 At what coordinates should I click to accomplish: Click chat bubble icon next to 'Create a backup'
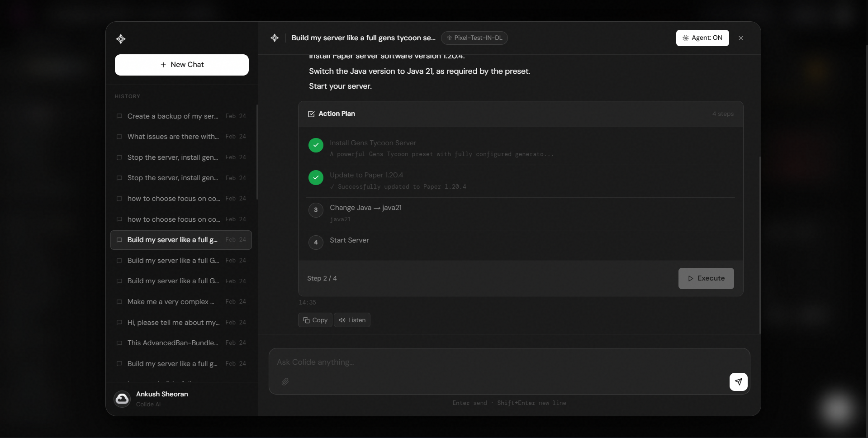point(119,116)
